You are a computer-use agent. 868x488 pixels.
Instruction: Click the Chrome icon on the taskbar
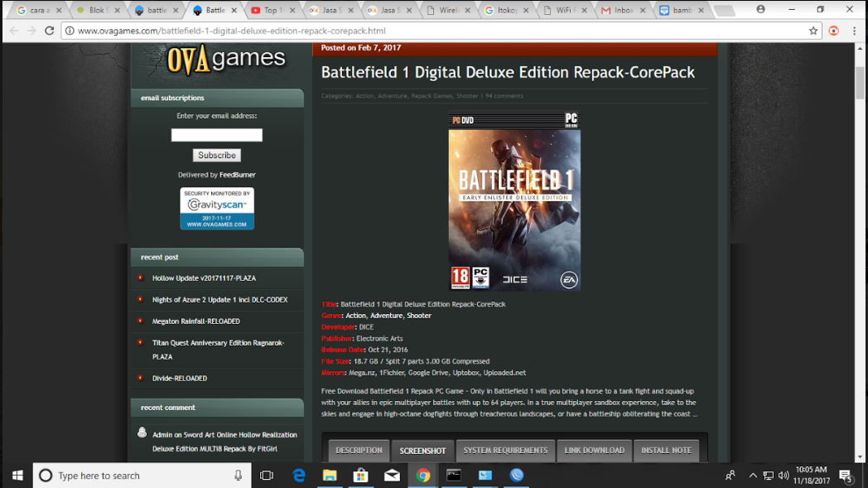423,476
